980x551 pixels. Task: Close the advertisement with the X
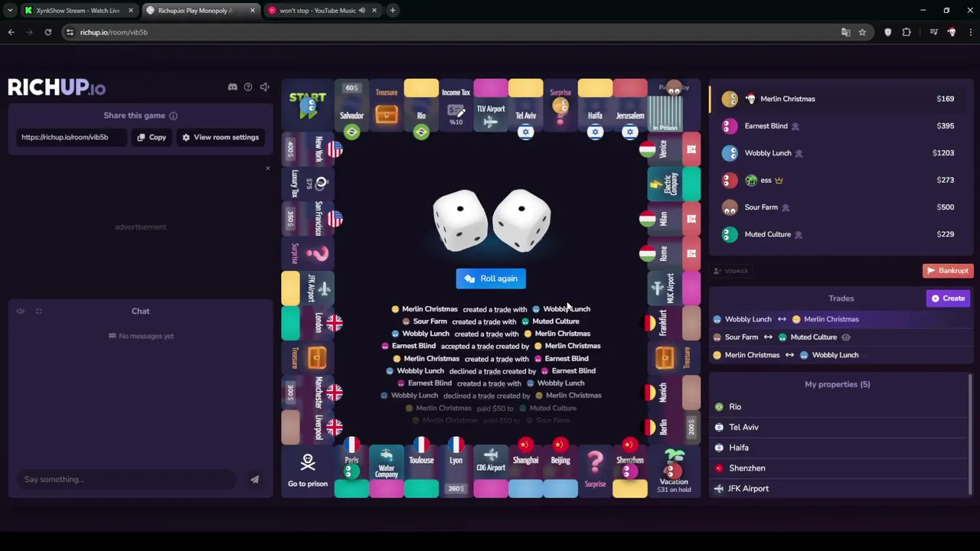click(267, 168)
